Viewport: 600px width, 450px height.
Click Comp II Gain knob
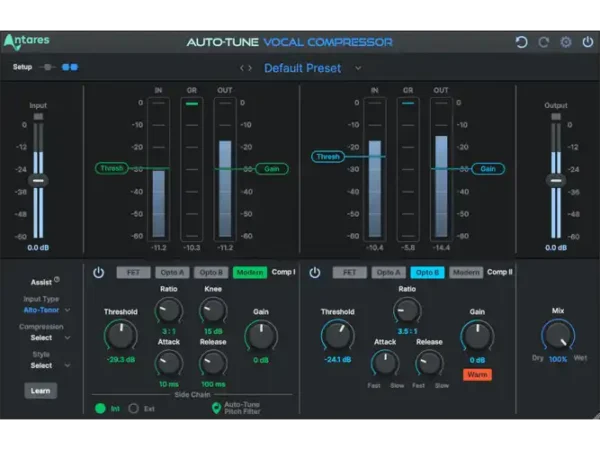[x=477, y=336]
